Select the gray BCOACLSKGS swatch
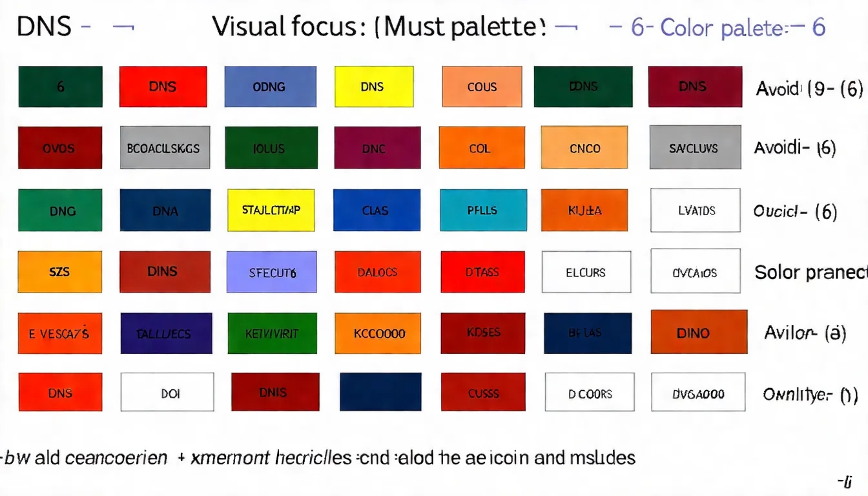The width and height of the screenshot is (868, 496). (x=165, y=148)
